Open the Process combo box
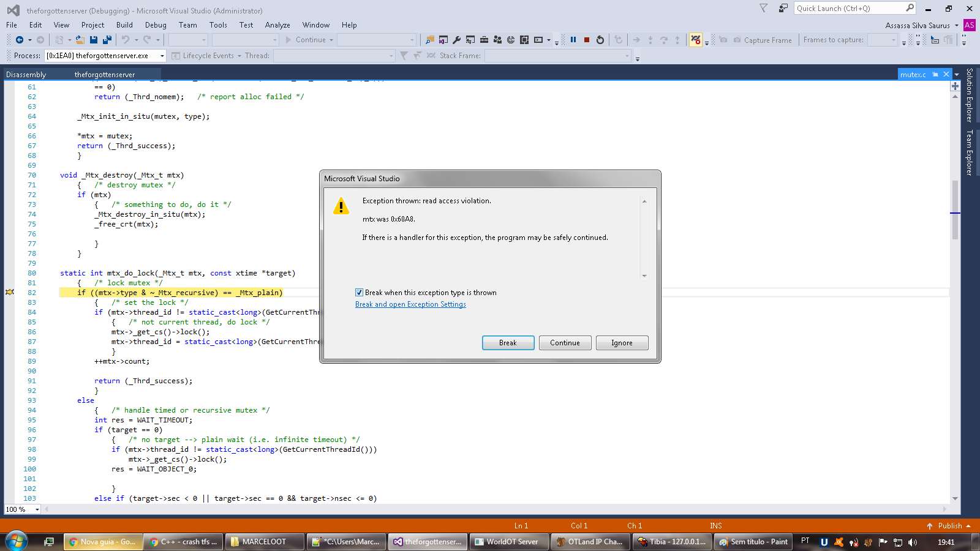The image size is (980, 551). 106,56
